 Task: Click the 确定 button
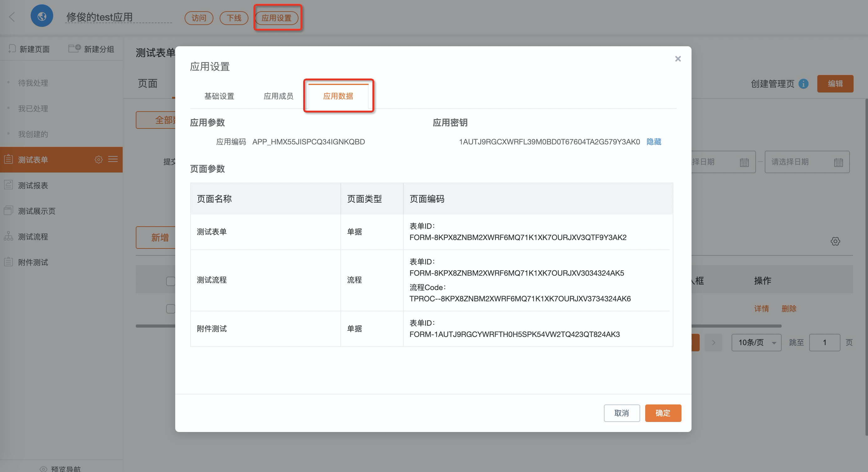[x=663, y=413]
